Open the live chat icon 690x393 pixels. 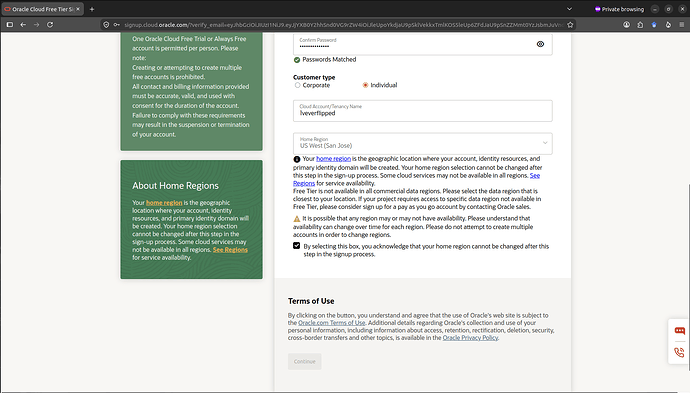[x=679, y=331]
